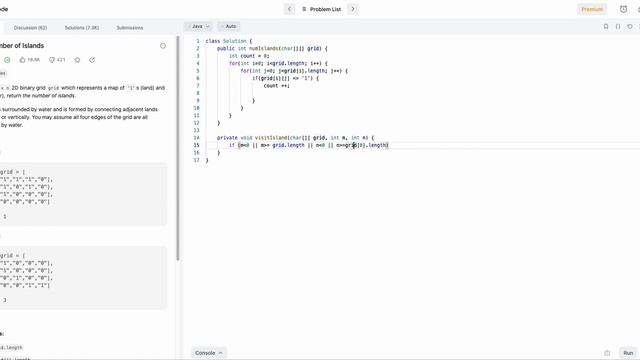Click the Run button
640x360 pixels.
628,353
